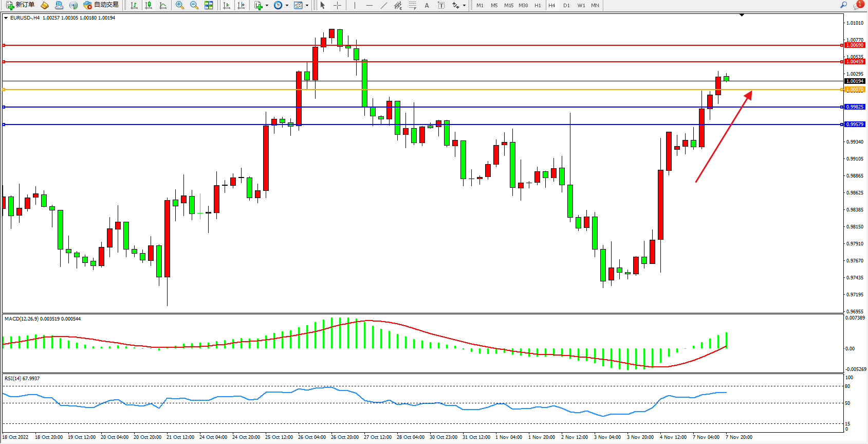Toggle auto scroll of the chart

pos(227,5)
